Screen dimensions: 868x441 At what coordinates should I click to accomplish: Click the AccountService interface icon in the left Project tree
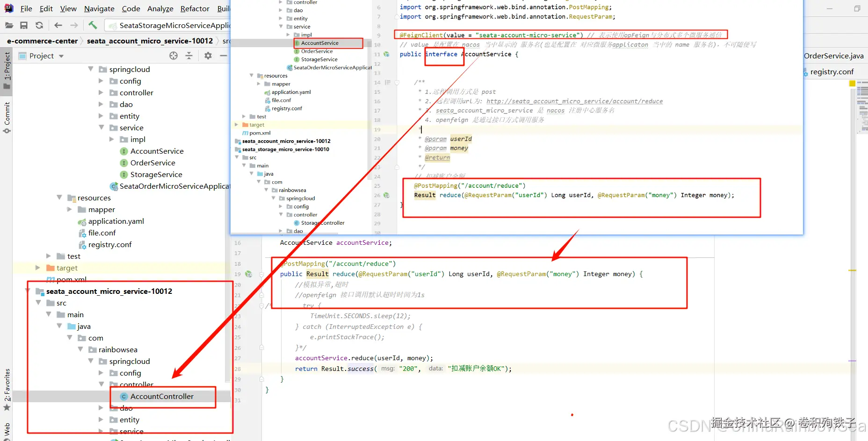(x=124, y=151)
